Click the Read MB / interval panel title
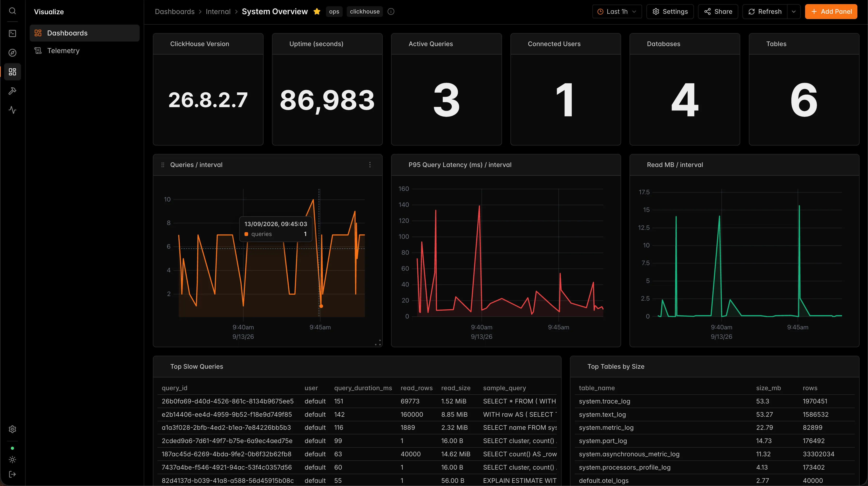The width and height of the screenshot is (868, 486). (x=675, y=165)
